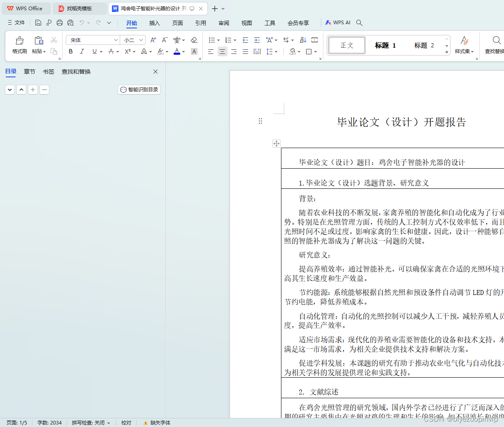Viewport: 504px width, 427px height.
Task: Expand the quick access toolbar customize chevron
Action: pos(109,23)
